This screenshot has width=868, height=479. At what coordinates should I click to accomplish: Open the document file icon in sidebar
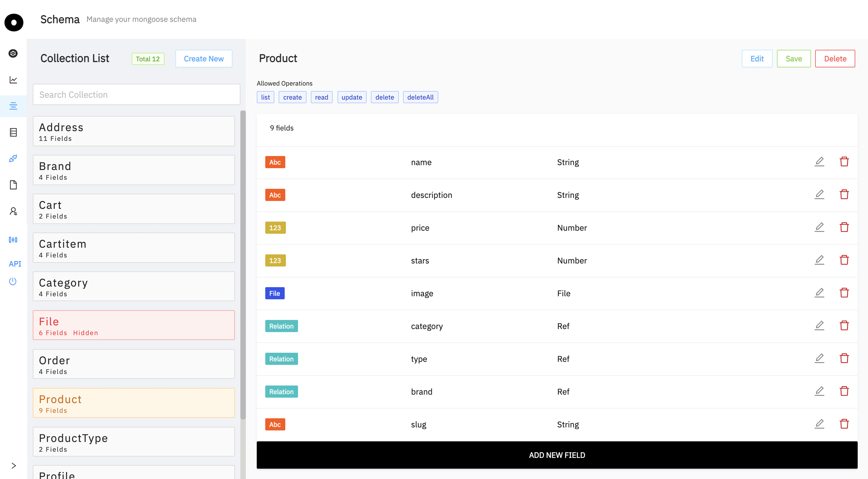13,185
